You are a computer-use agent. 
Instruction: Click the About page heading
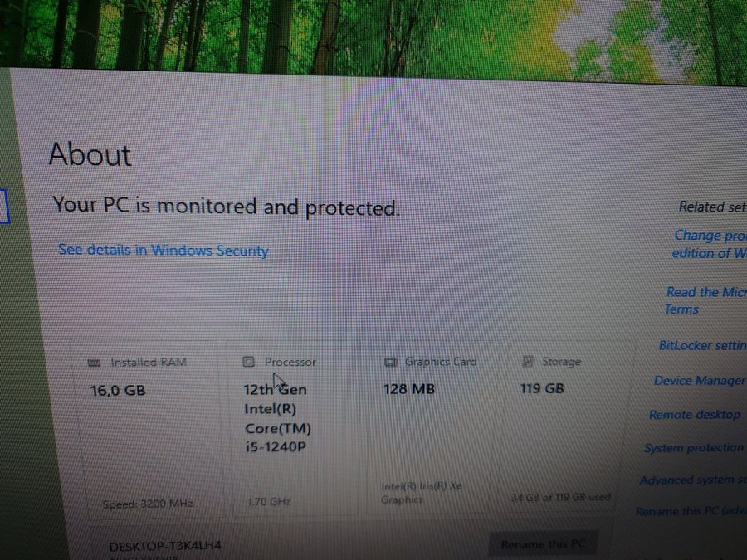(x=90, y=154)
